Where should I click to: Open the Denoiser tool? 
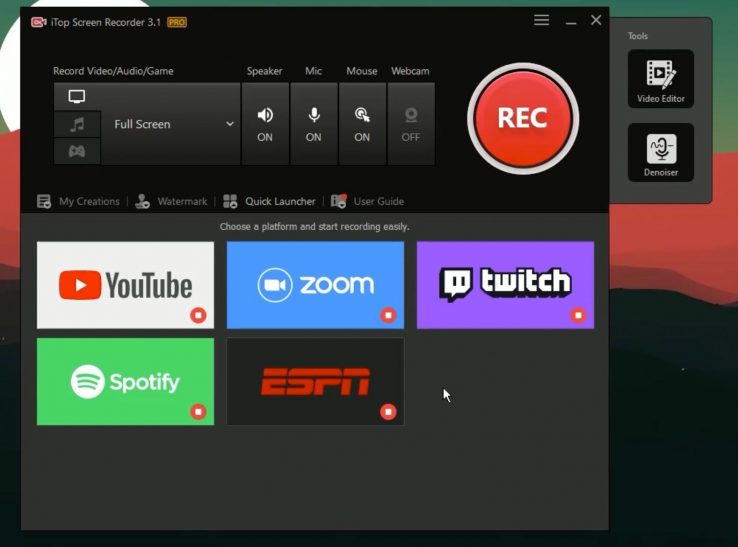click(661, 153)
